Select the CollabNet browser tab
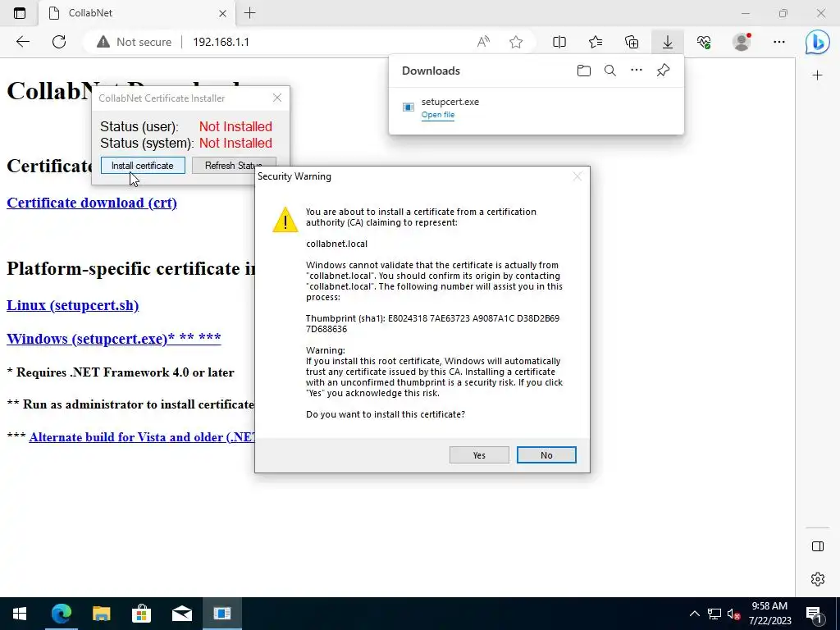 pyautogui.click(x=137, y=13)
